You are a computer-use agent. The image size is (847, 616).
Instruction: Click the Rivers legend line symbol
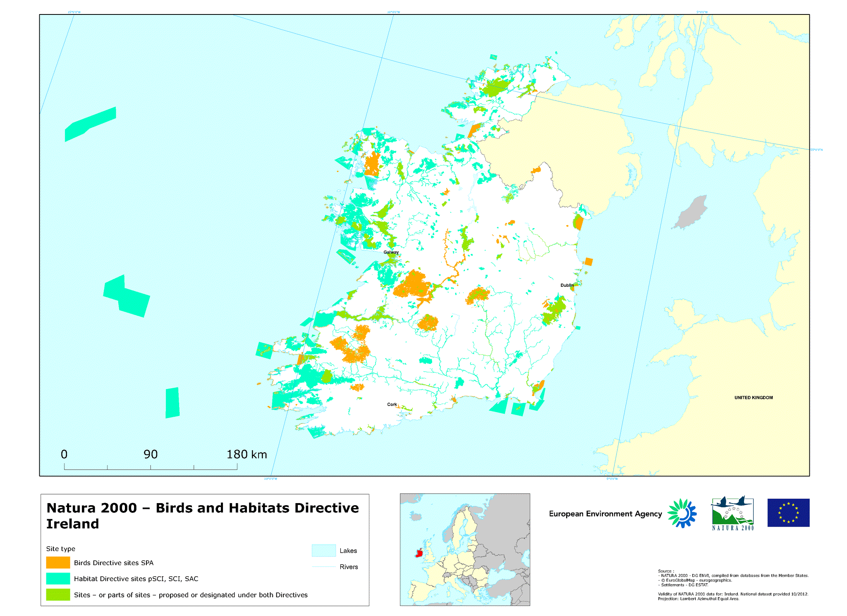coord(323,567)
